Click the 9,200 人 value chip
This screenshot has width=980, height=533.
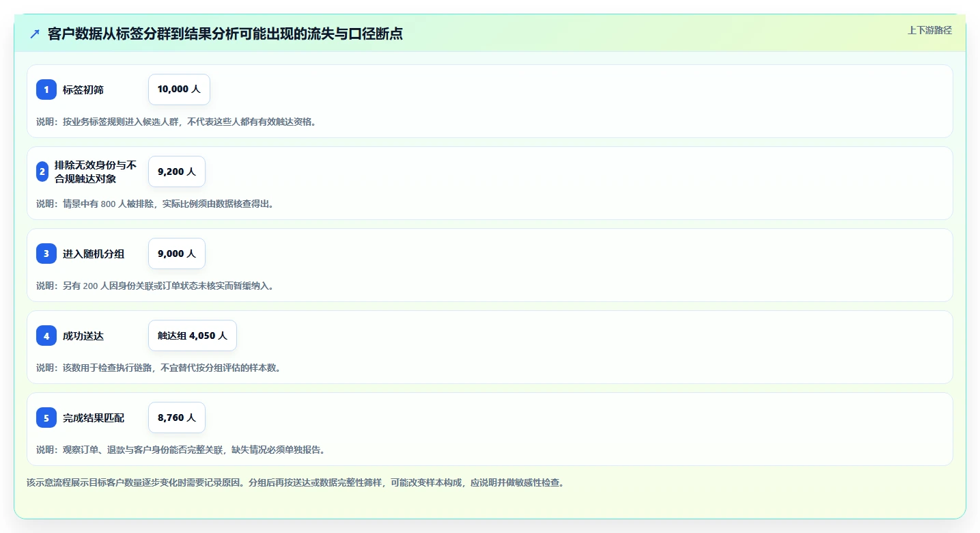177,172
